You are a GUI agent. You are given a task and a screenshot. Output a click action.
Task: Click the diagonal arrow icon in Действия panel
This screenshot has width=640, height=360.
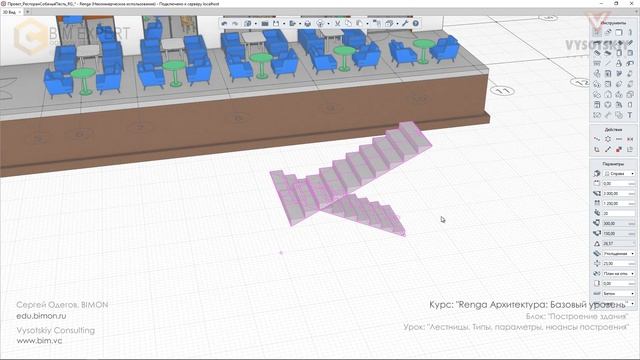(x=608, y=149)
